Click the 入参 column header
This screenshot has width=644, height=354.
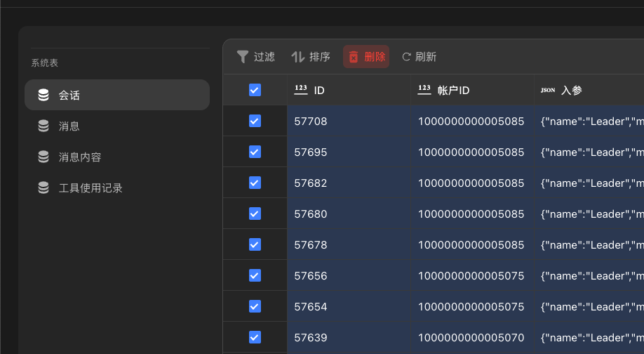pyautogui.click(x=589, y=90)
